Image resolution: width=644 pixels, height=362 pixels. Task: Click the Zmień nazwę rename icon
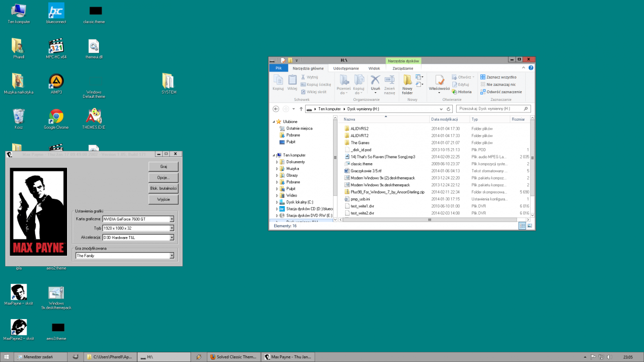pyautogui.click(x=390, y=84)
